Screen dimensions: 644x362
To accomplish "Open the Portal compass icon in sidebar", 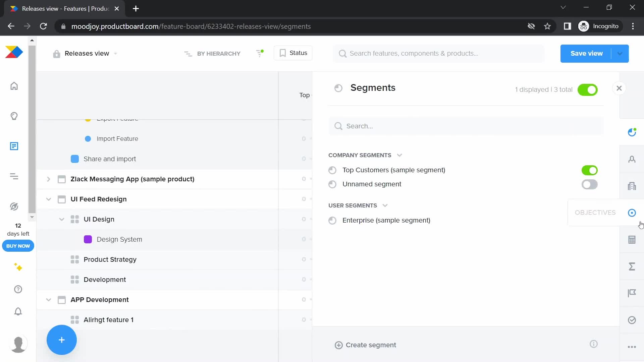I will 14,206.
